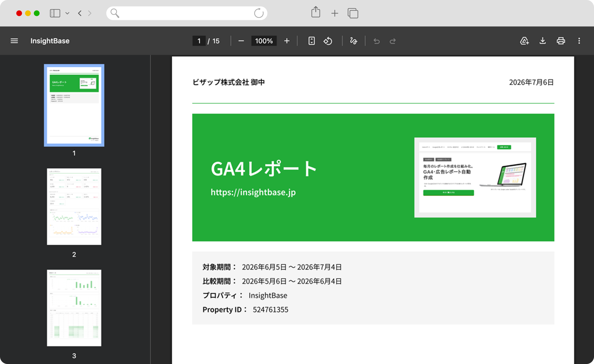Click the zoom out minus icon

[x=241, y=41]
